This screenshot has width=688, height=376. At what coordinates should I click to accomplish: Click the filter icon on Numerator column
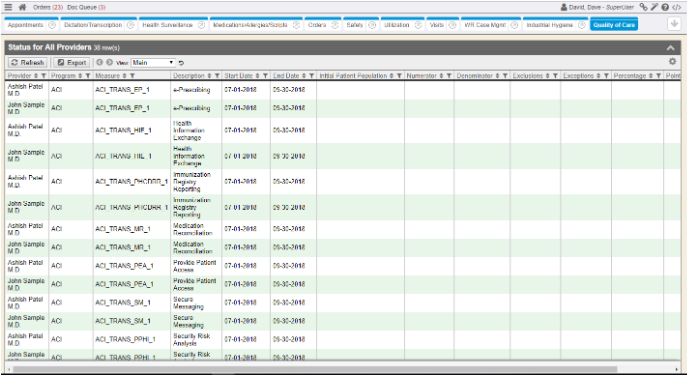click(449, 76)
